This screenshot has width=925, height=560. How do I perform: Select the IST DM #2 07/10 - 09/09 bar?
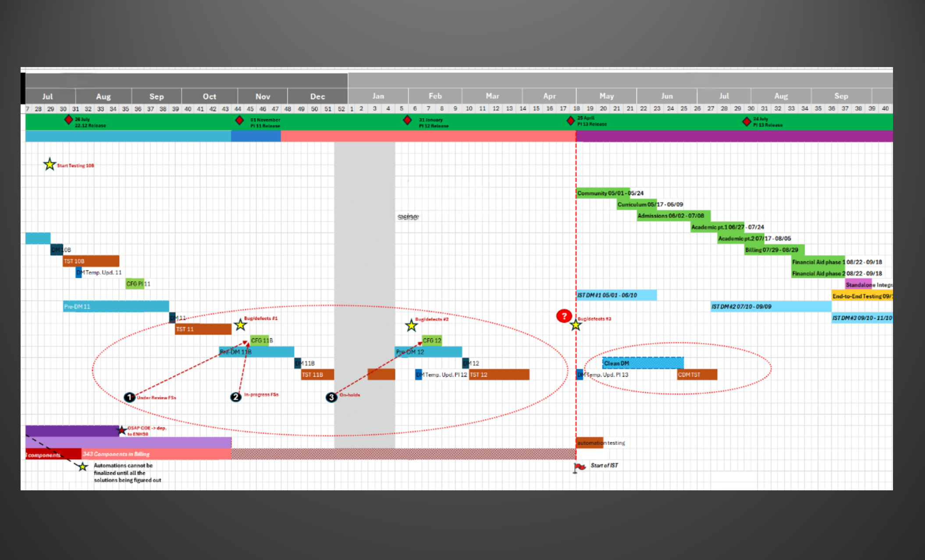click(771, 306)
